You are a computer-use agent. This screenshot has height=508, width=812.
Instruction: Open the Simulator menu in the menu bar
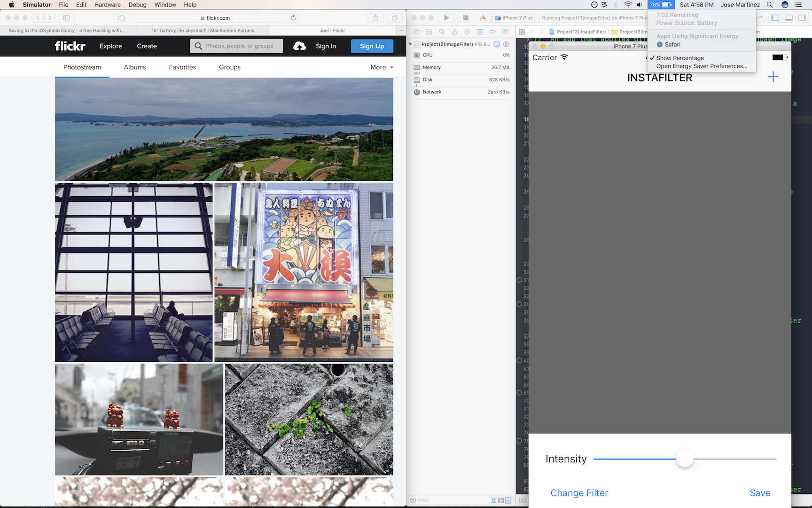[37, 5]
